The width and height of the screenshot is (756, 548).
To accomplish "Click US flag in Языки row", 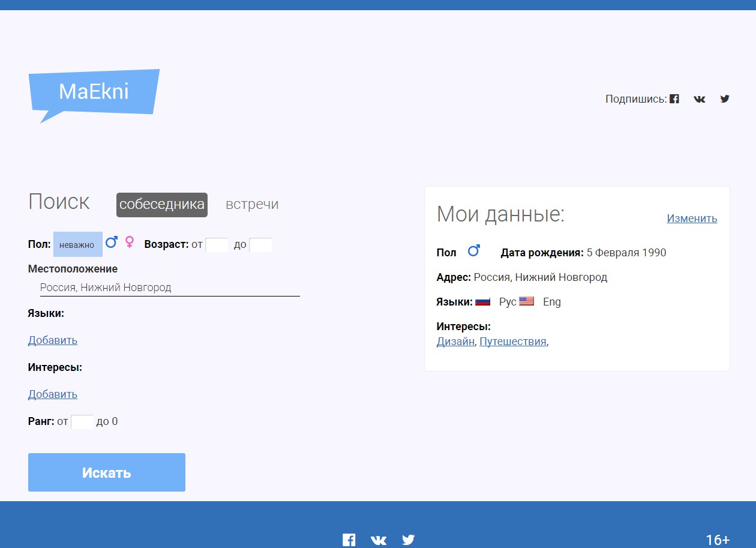I will pyautogui.click(x=527, y=301).
